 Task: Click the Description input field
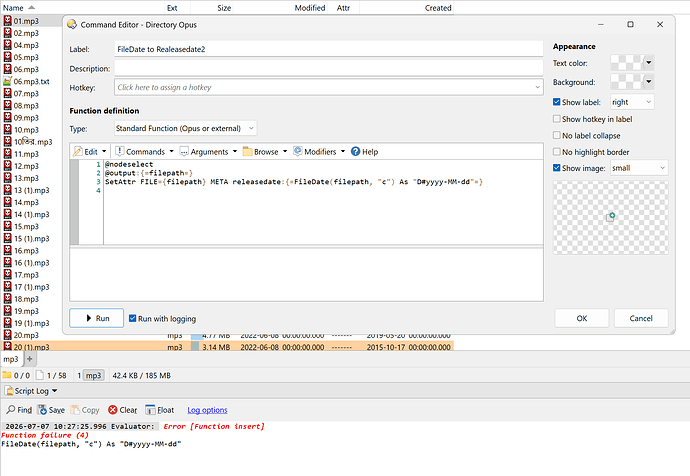pos(328,69)
